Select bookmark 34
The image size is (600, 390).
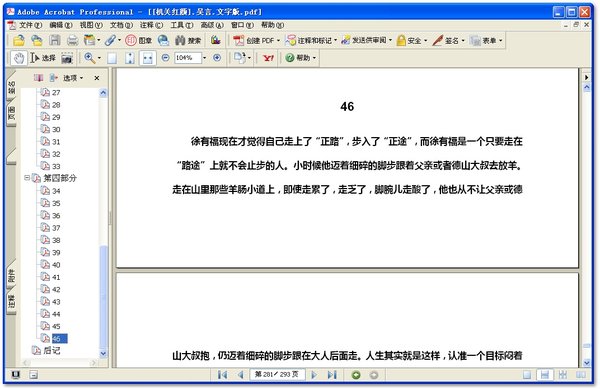(x=56, y=191)
